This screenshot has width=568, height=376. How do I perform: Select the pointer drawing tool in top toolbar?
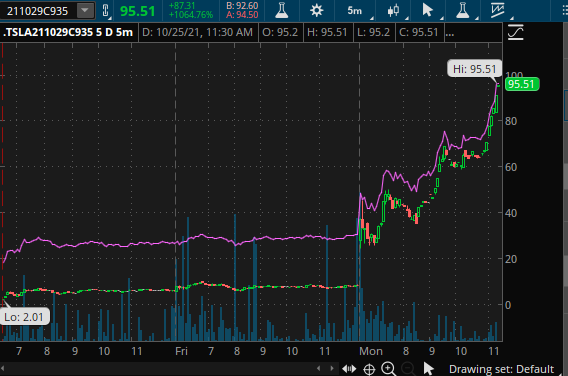[x=428, y=10]
